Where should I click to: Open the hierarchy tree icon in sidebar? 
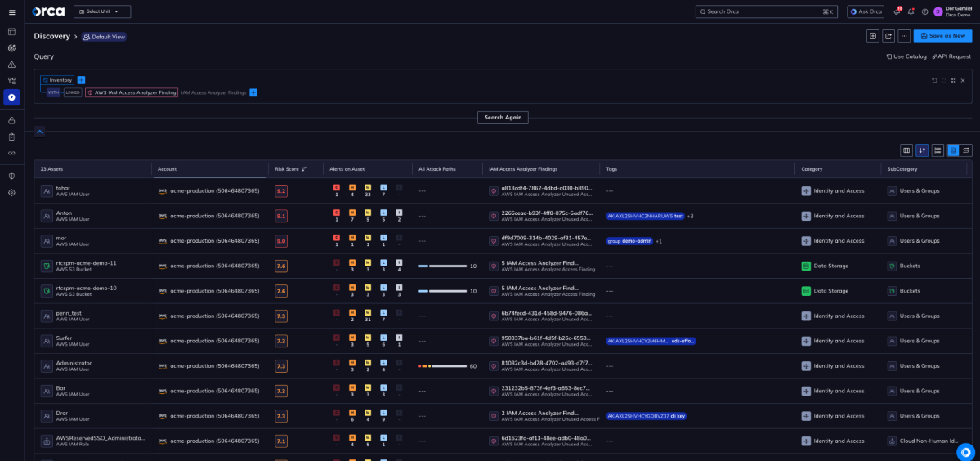click(11, 81)
